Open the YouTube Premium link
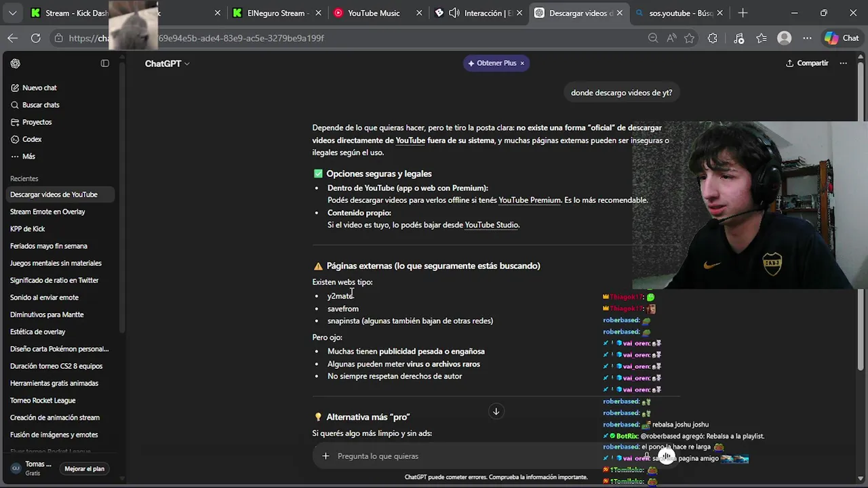868x488 pixels. [530, 200]
